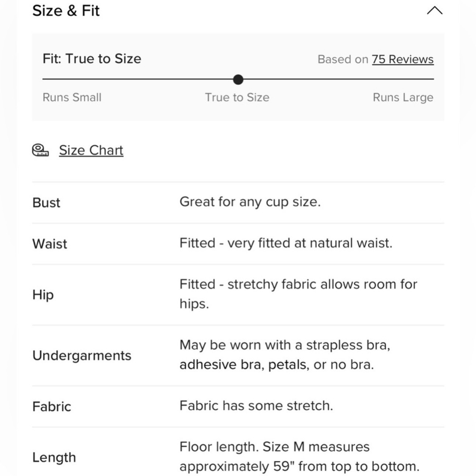Select the Waist row label
Screen dimensions: 476x476
(50, 244)
